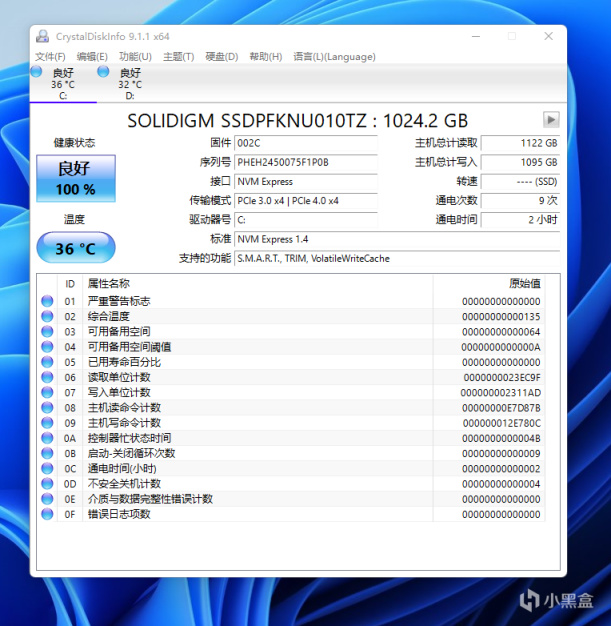Click the status orb for attribute 0F 错误日志项数
The width and height of the screenshot is (611, 626).
[x=47, y=514]
